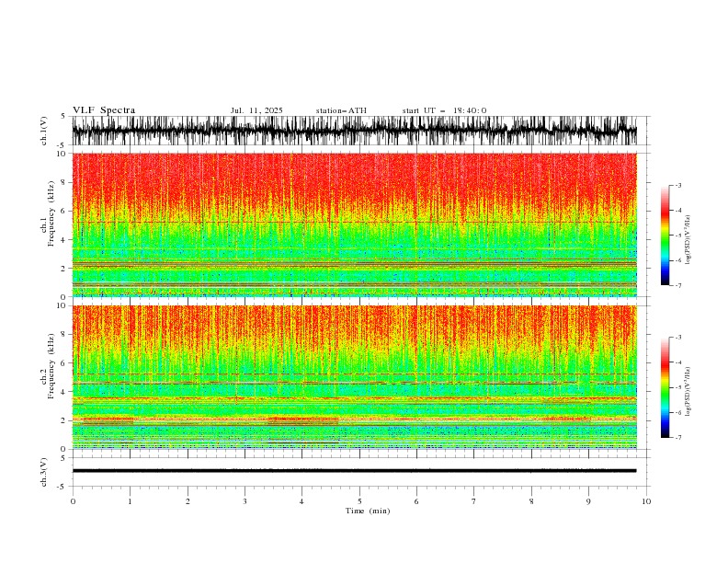Click time-axis tick label "10"
The image size is (728, 563).
point(646,501)
